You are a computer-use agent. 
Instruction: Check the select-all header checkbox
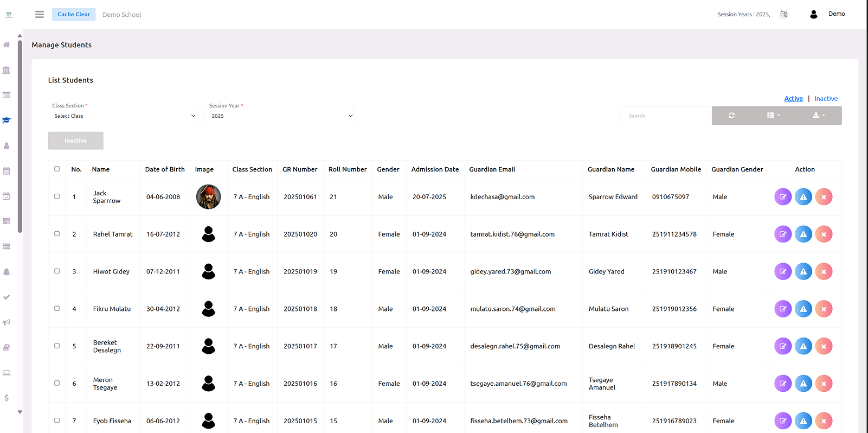pos(57,169)
